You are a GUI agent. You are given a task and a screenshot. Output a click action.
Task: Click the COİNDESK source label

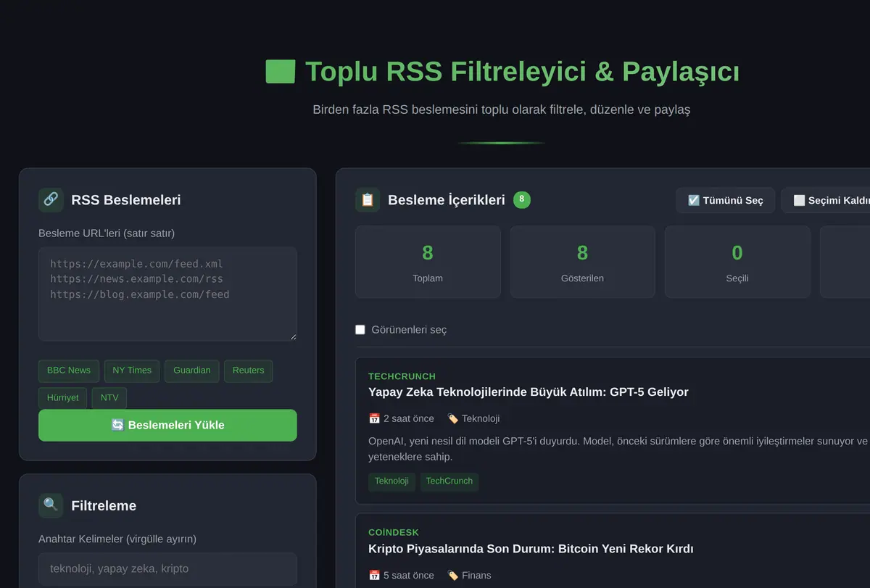pyautogui.click(x=394, y=533)
